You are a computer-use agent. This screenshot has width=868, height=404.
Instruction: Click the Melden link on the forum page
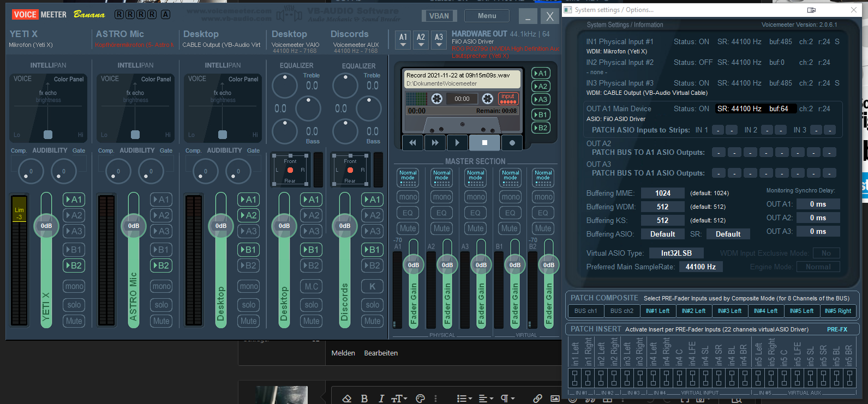(x=343, y=353)
